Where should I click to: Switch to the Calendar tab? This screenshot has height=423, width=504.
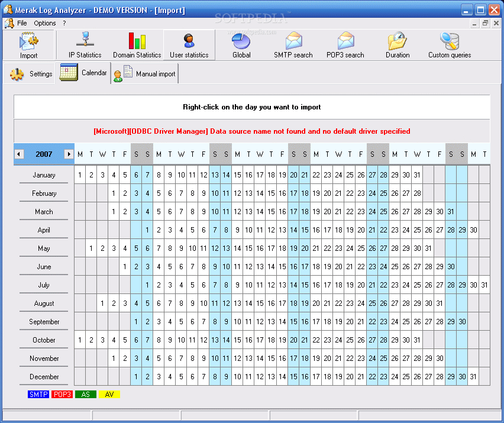coord(83,73)
